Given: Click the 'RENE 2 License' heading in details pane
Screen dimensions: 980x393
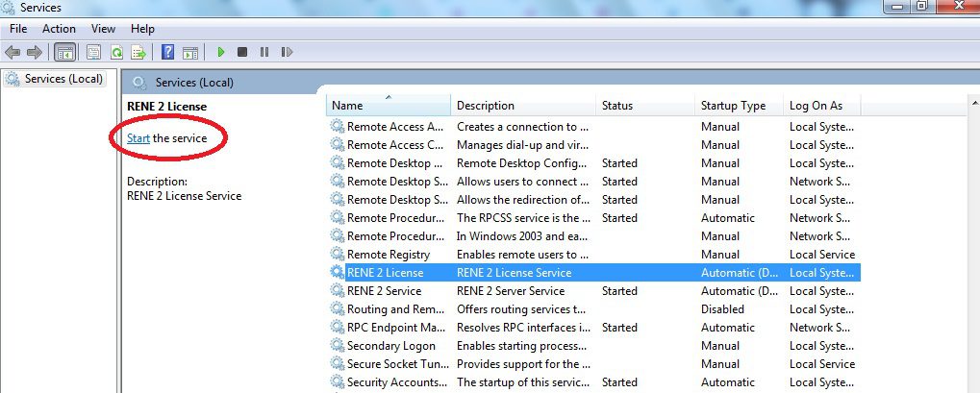Looking at the screenshot, I should (166, 107).
